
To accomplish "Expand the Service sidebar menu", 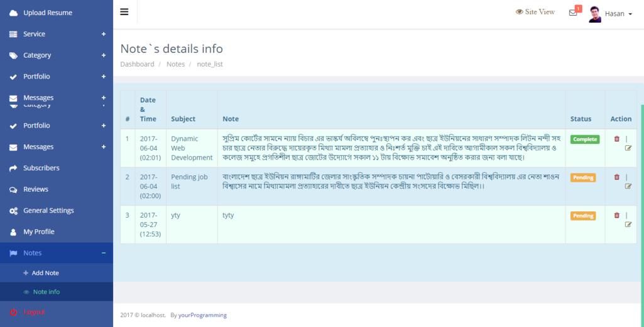I will click(x=57, y=34).
